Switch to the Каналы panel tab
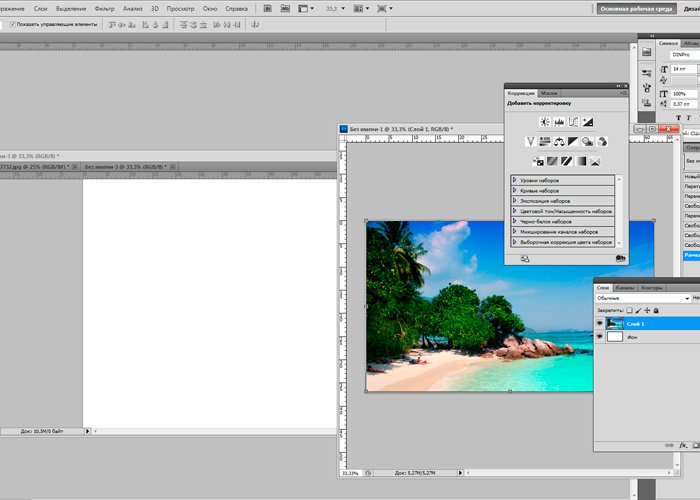 click(x=624, y=287)
